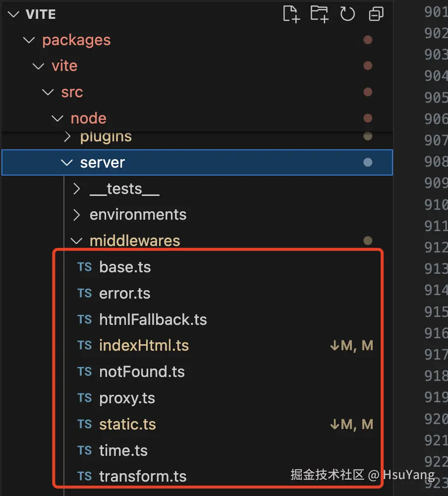This screenshot has width=448, height=496.
Task: Open static.ts file
Action: coord(127,425)
